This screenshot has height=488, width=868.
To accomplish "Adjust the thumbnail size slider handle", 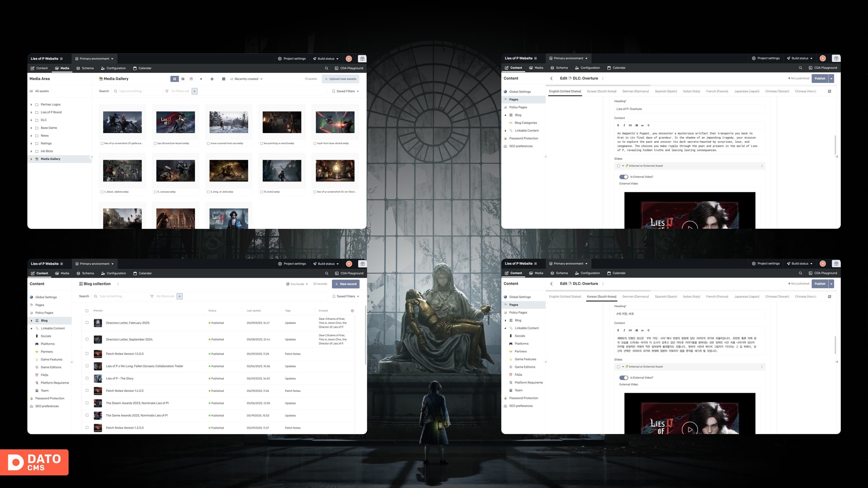I will click(x=212, y=79).
